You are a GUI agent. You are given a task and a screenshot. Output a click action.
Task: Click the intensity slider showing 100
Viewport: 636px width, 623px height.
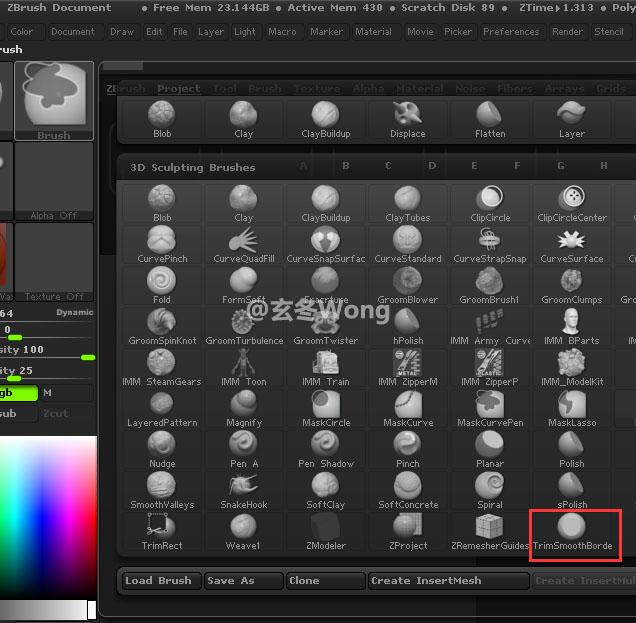tap(47, 353)
